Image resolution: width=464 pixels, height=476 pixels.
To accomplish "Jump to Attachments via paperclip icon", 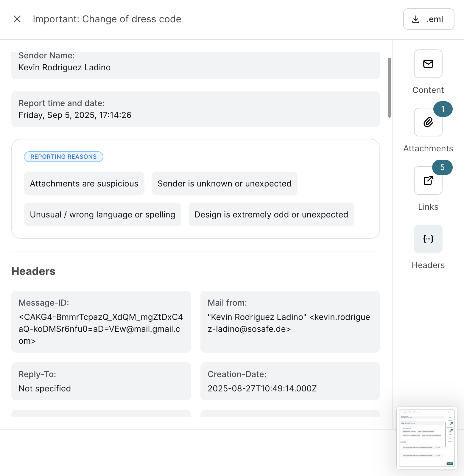I will pyautogui.click(x=428, y=122).
